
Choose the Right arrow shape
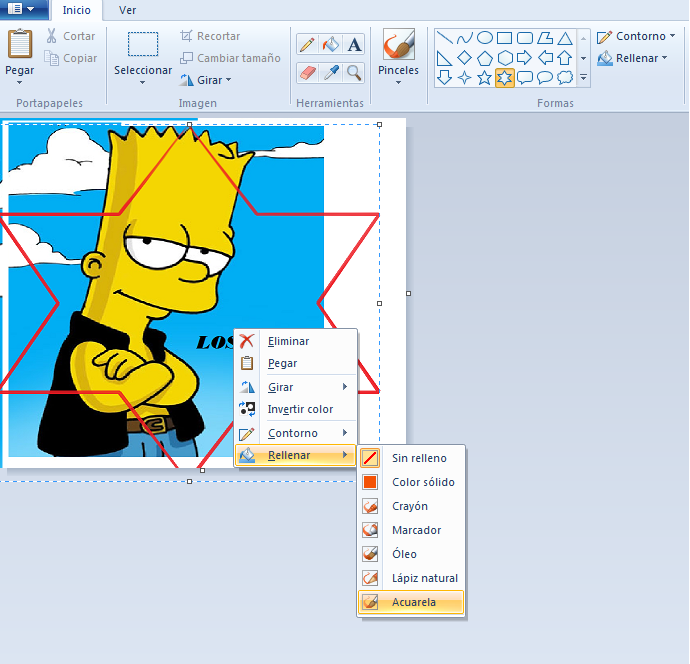525,58
